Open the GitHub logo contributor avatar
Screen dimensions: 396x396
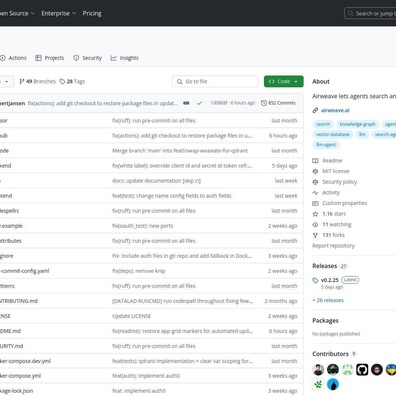[362, 370]
